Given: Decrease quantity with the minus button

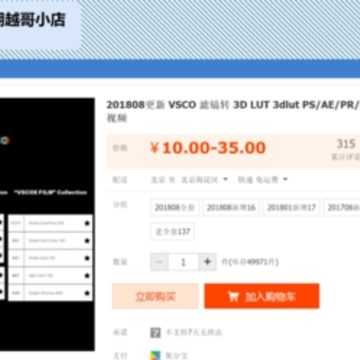Looking at the screenshot, I should [159, 262].
